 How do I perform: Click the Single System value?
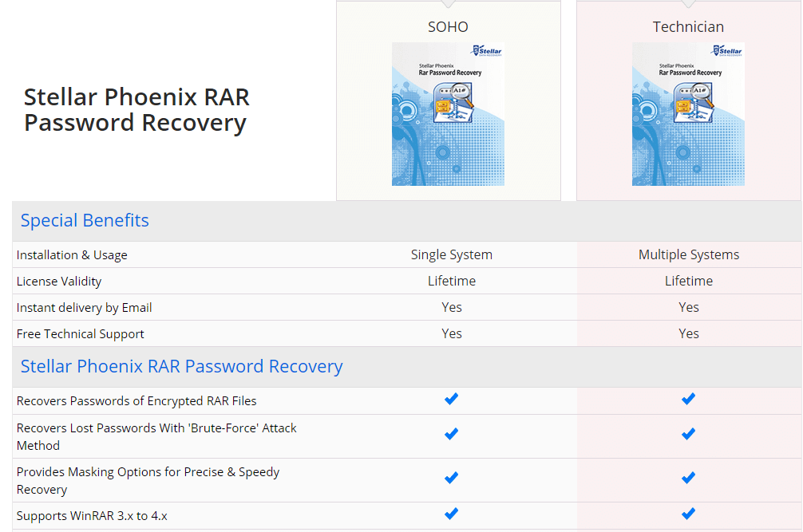pyautogui.click(x=452, y=254)
